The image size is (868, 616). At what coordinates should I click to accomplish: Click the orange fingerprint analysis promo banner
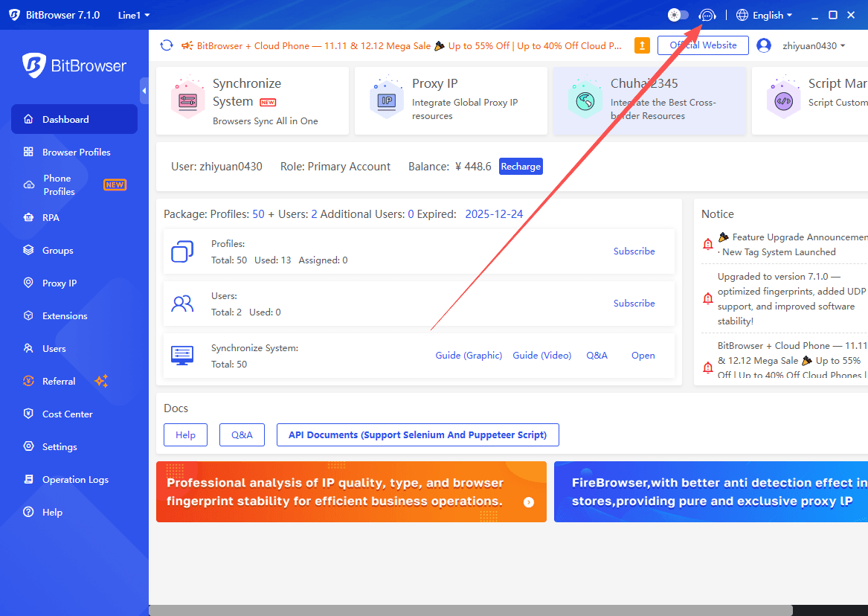pos(351,492)
